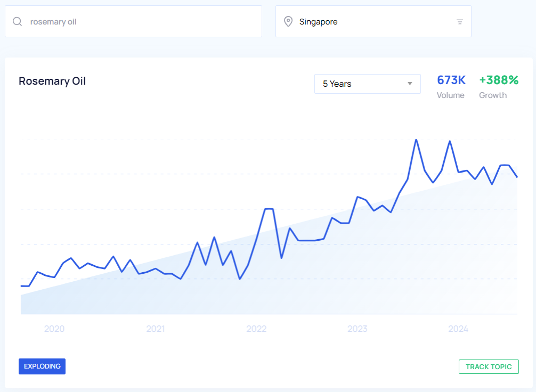Click the Rosemary Oil chart title
This screenshot has width=536, height=392.
pyautogui.click(x=52, y=81)
